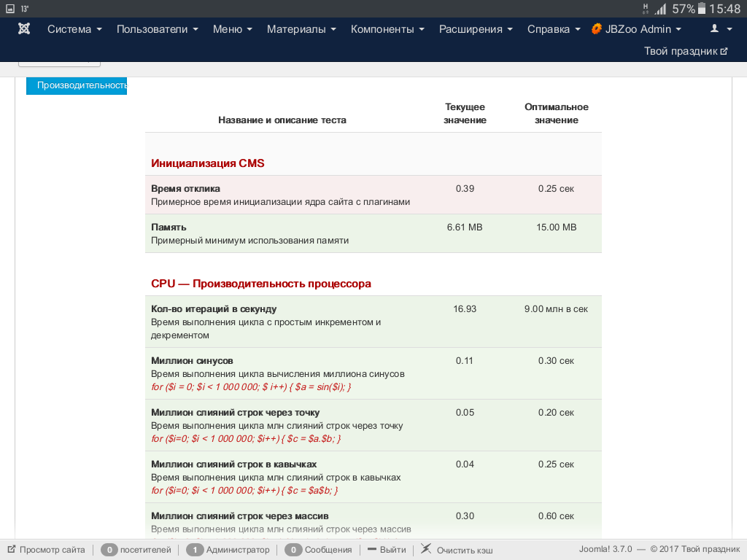Open the Материалы menu
Screen dimensions: 747x560
click(x=301, y=29)
